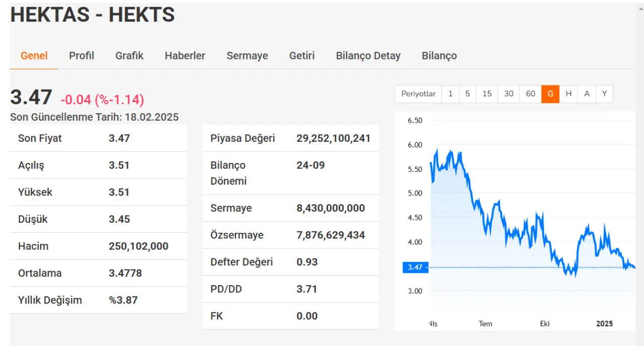The width and height of the screenshot is (644, 346).
Task: Set chart period to 1 minute
Action: [450, 94]
